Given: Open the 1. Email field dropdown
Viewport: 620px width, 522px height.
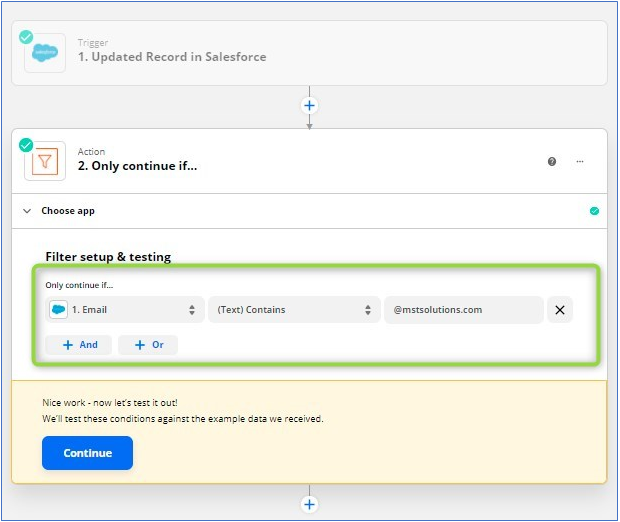Looking at the screenshot, I should tap(125, 310).
